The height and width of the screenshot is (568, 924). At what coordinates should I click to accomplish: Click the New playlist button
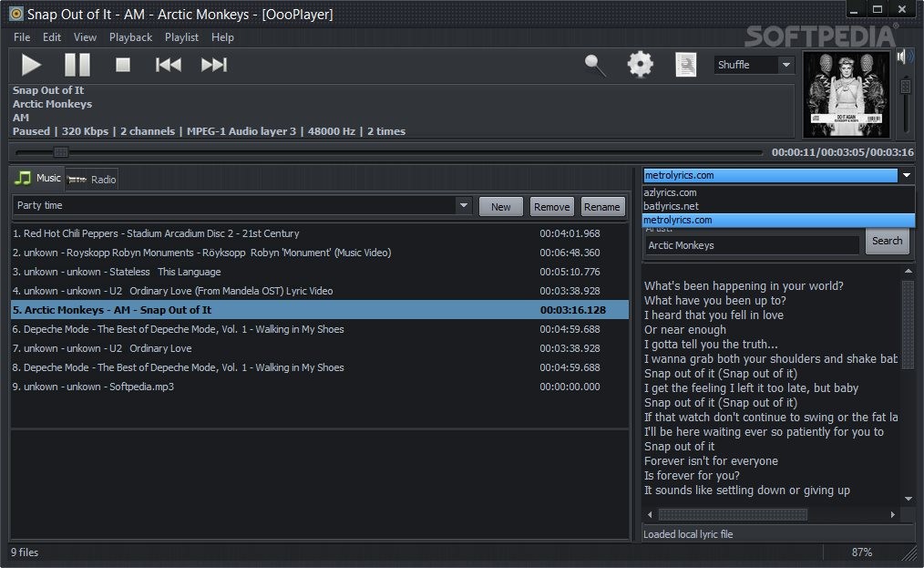(501, 206)
